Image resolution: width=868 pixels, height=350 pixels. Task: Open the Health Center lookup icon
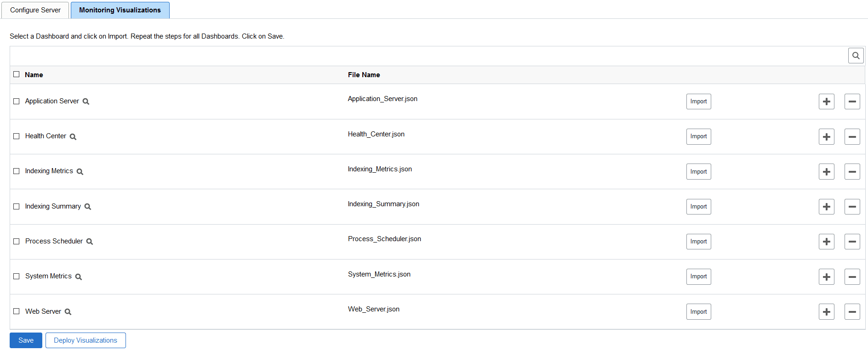pyautogui.click(x=73, y=136)
